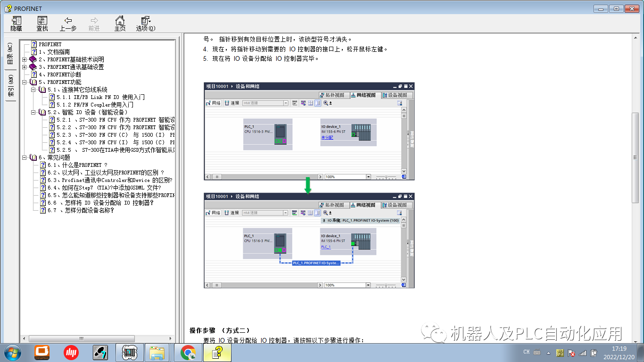Open topic 5.2.3 S7-300 PN CPU（C）与 1500（I）
This screenshot has width=644, height=362.
tap(116, 135)
